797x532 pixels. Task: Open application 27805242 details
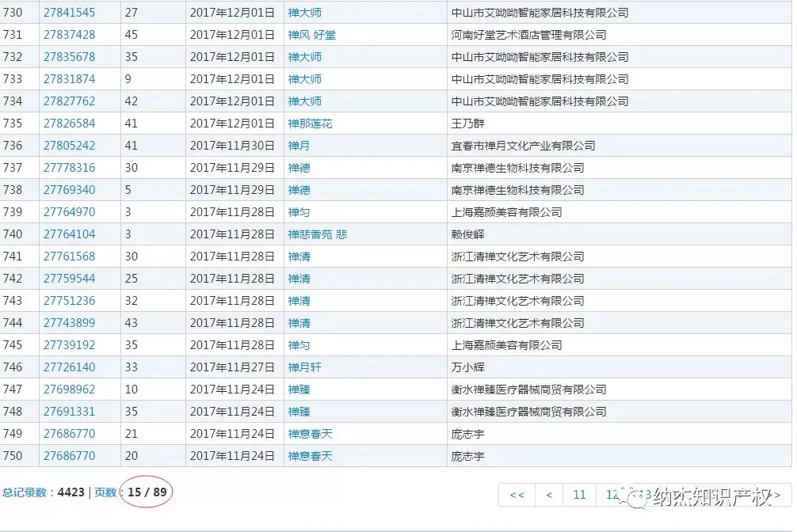pyautogui.click(x=69, y=145)
